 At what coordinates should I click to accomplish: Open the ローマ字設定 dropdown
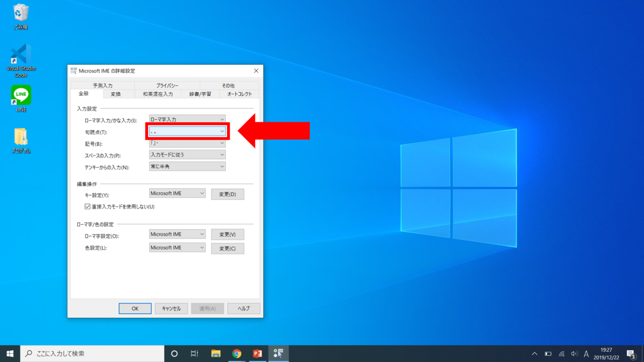tap(177, 234)
